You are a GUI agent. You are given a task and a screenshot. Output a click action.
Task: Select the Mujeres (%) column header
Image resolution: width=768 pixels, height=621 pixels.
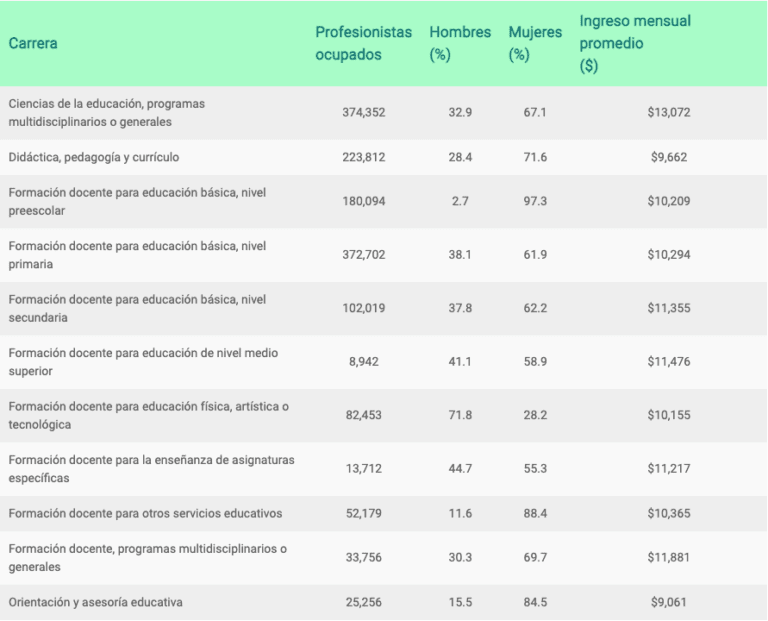(534, 43)
